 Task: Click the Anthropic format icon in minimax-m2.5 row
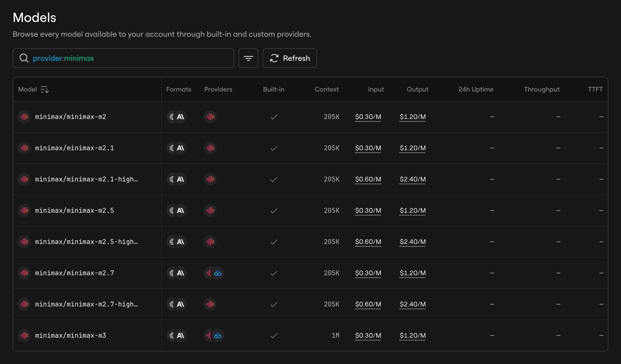click(x=181, y=211)
